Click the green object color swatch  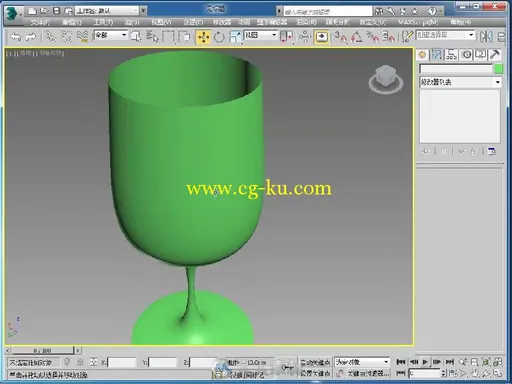(x=498, y=69)
